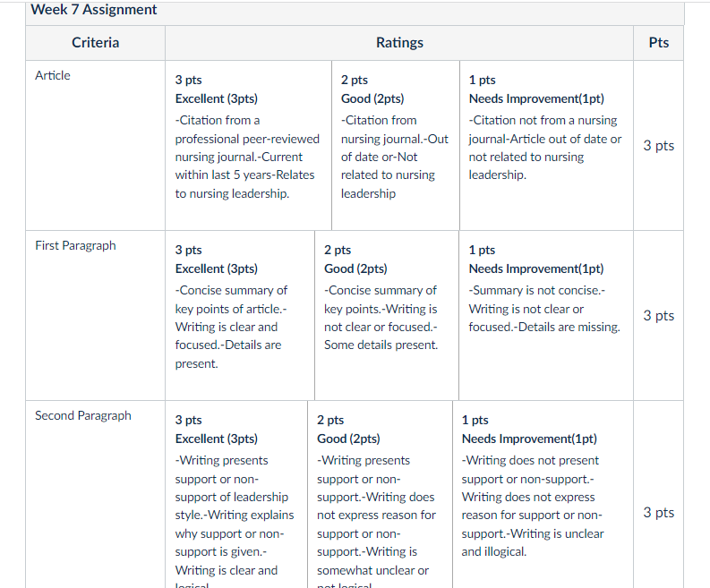Select First Paragraph Excellent 3 pts rating
The width and height of the screenshot is (710, 588).
(x=240, y=316)
